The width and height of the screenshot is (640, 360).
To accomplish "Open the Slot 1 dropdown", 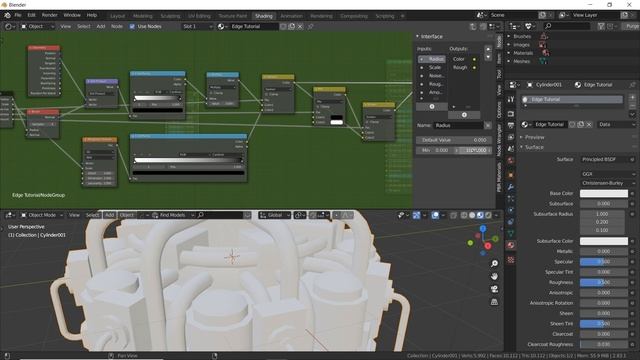I will 198,27.
